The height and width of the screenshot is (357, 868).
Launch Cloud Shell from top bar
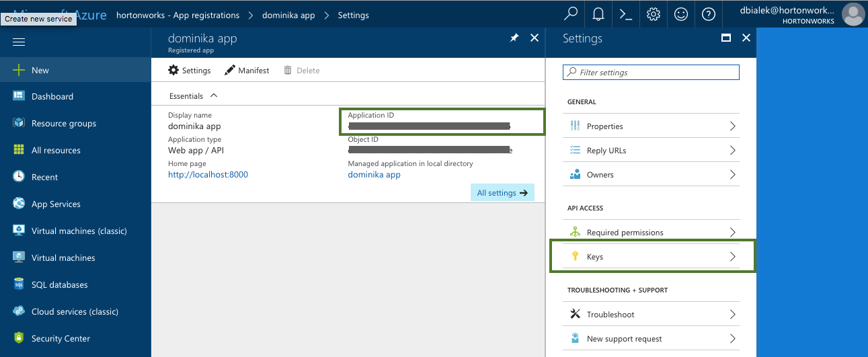click(x=626, y=14)
